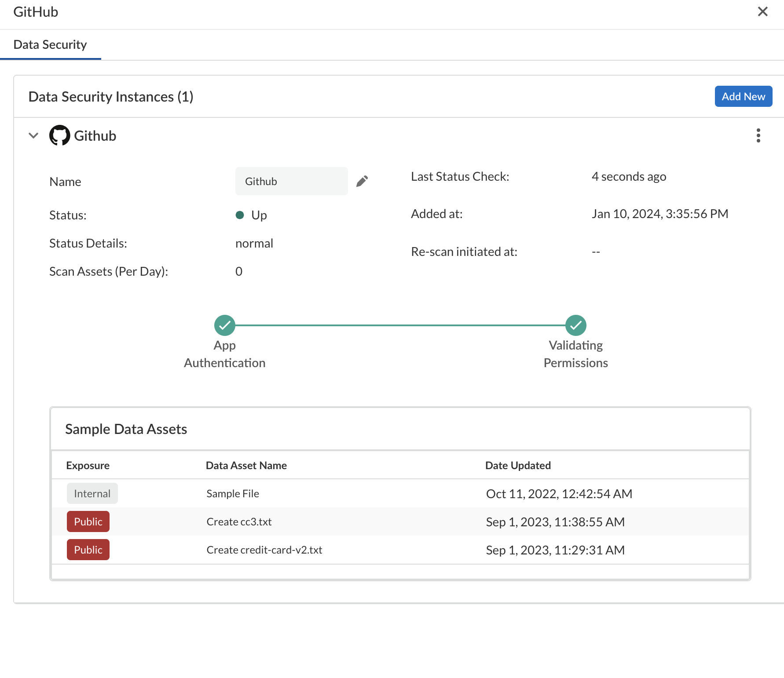Image resolution: width=784 pixels, height=678 pixels.
Task: Click the Add New button
Action: pyautogui.click(x=743, y=96)
